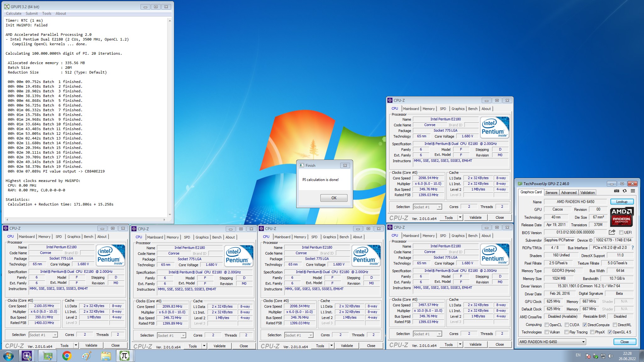Open the Tools menu in GPUPI
The height and width of the screenshot is (362, 644).
[47, 14]
